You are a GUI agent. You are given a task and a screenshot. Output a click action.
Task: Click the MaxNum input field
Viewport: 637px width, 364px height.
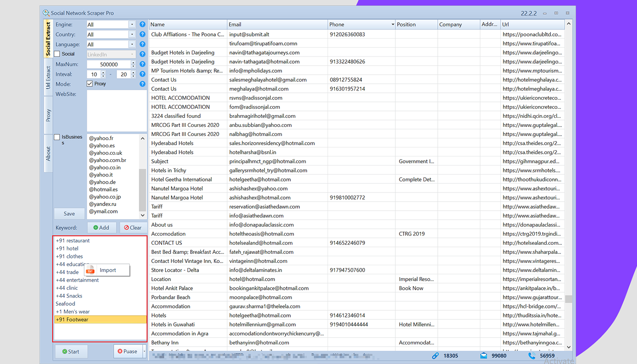108,65
